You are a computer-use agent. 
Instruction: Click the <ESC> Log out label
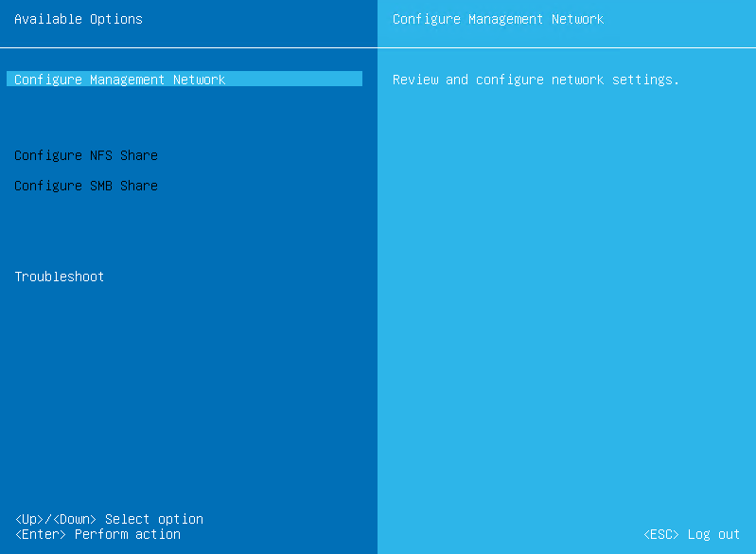click(692, 534)
